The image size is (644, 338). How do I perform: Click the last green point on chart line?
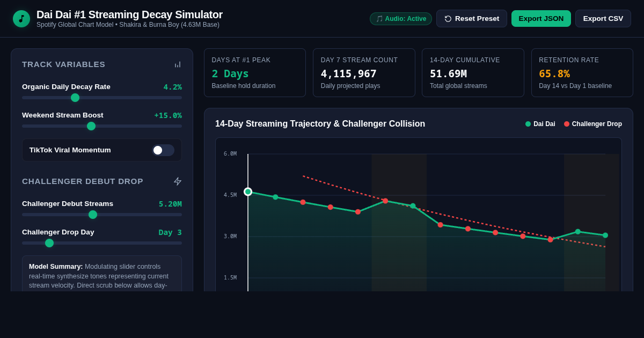click(605, 236)
